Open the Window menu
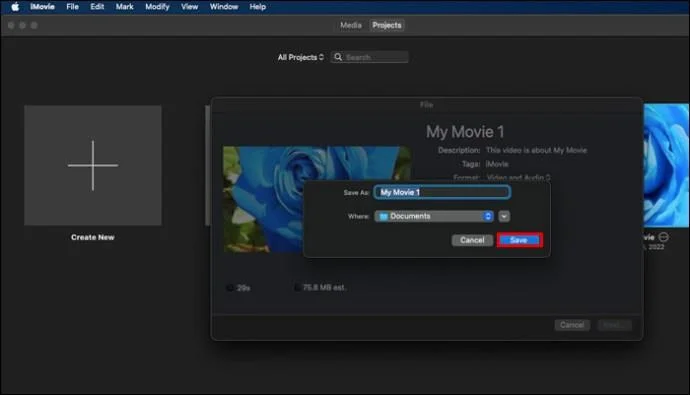This screenshot has width=690, height=395. pyautogui.click(x=224, y=7)
